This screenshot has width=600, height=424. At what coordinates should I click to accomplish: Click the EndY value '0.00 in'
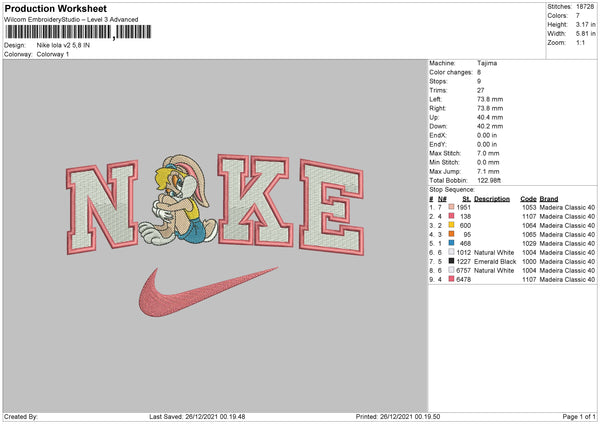tap(487, 144)
